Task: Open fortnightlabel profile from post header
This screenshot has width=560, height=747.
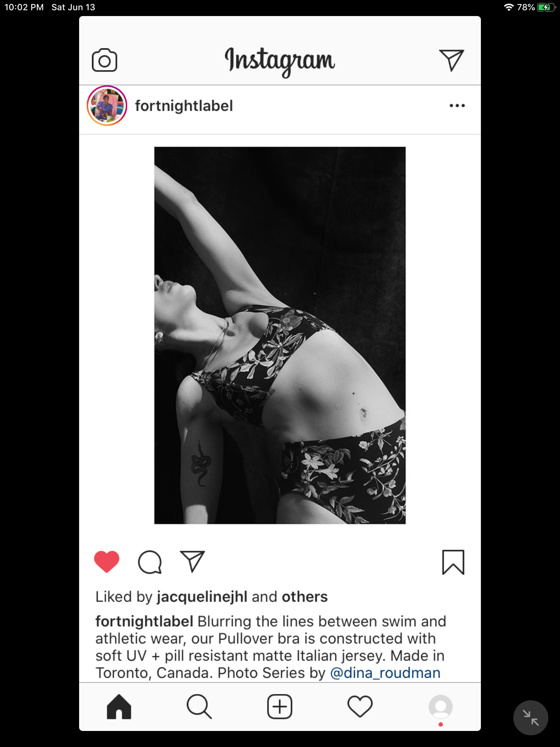Action: pyautogui.click(x=184, y=106)
